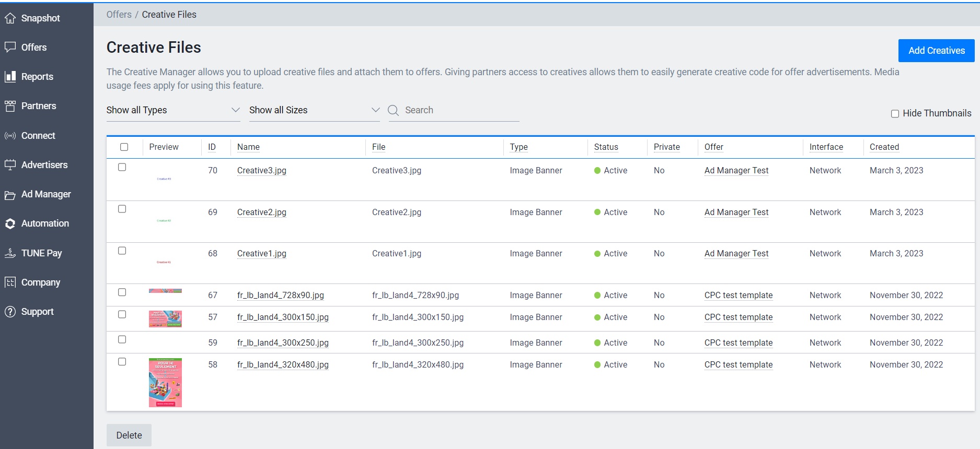This screenshot has width=980, height=449.
Task: Select checkbox for fr_lb_land4_300x150.jpg
Action: tap(122, 314)
